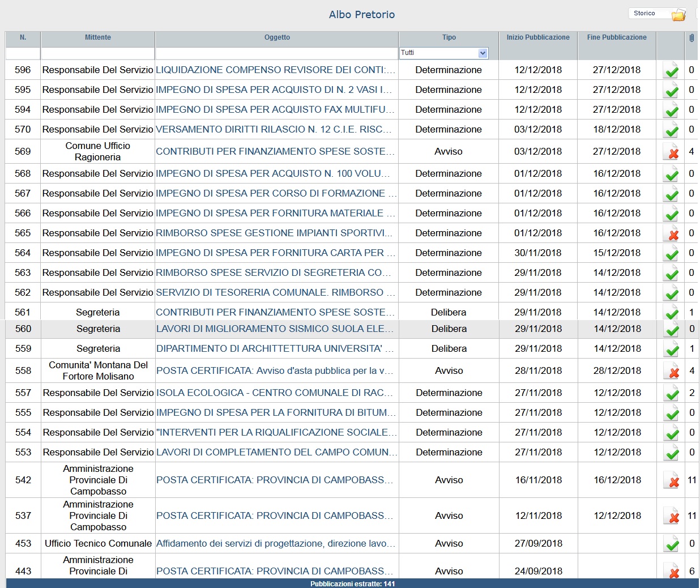Open the green check document for row 554
The image size is (700, 588).
[672, 432]
